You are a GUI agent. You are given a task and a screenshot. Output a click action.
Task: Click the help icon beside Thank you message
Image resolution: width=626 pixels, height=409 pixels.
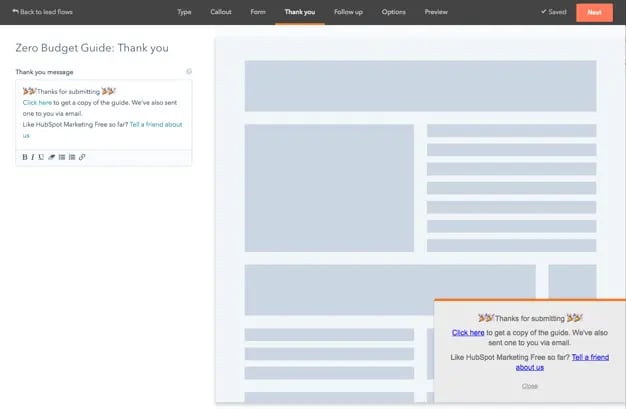click(x=189, y=72)
